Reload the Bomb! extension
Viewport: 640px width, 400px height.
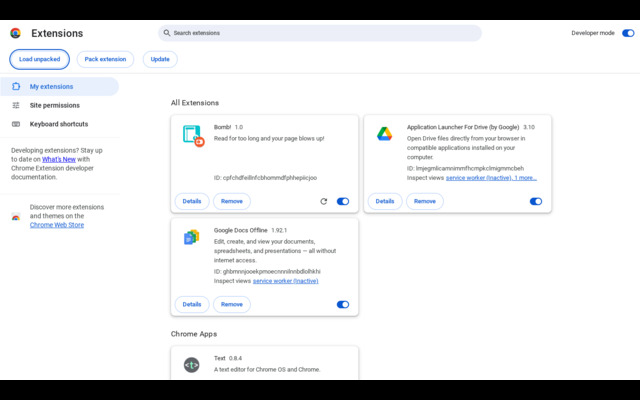[x=324, y=201]
